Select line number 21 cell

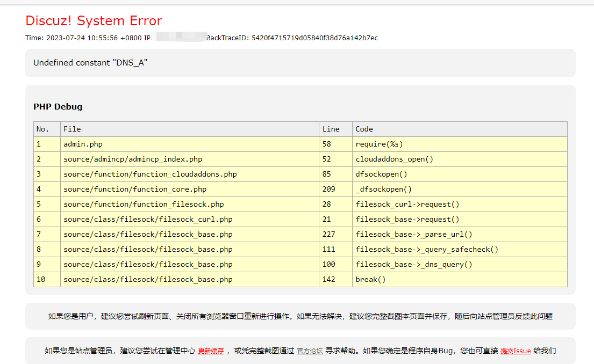[x=335, y=220]
